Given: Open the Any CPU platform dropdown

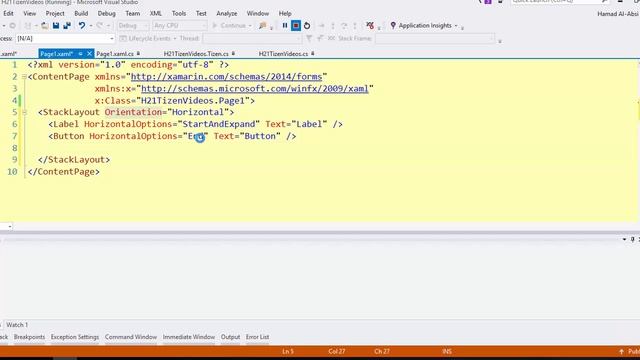Looking at the screenshot, I should (x=180, y=26).
